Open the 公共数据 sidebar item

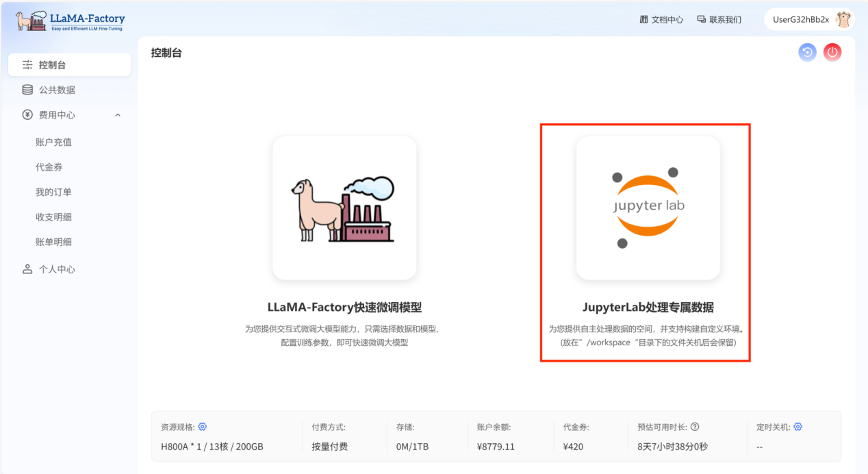[x=57, y=90]
